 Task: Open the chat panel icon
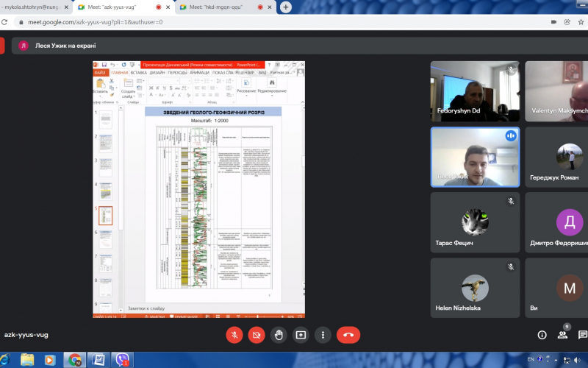[583, 335]
